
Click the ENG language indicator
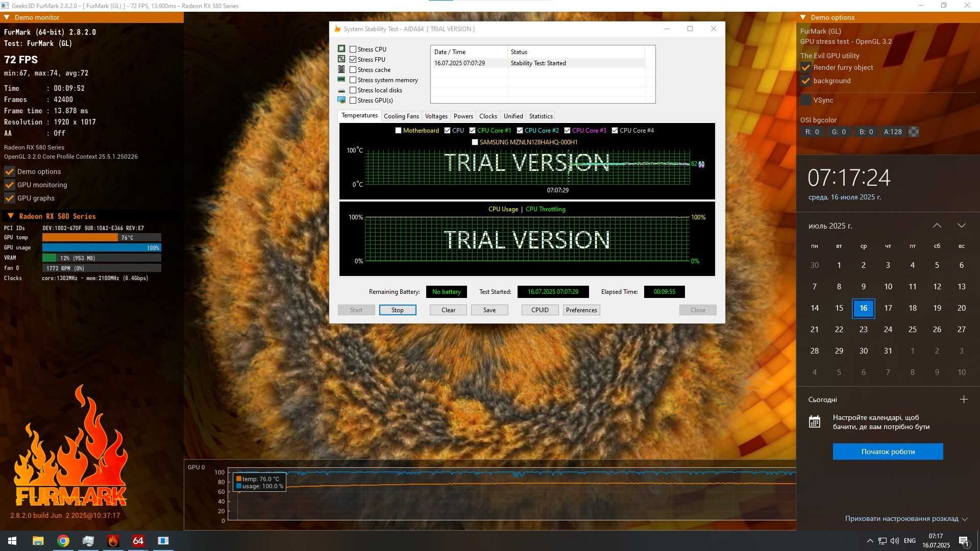910,541
